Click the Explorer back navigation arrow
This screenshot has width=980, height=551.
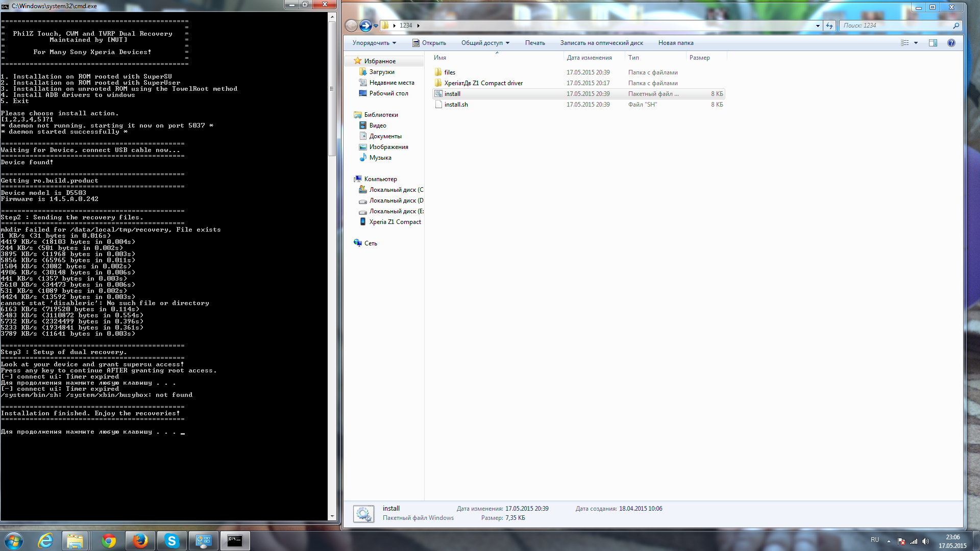(x=351, y=26)
